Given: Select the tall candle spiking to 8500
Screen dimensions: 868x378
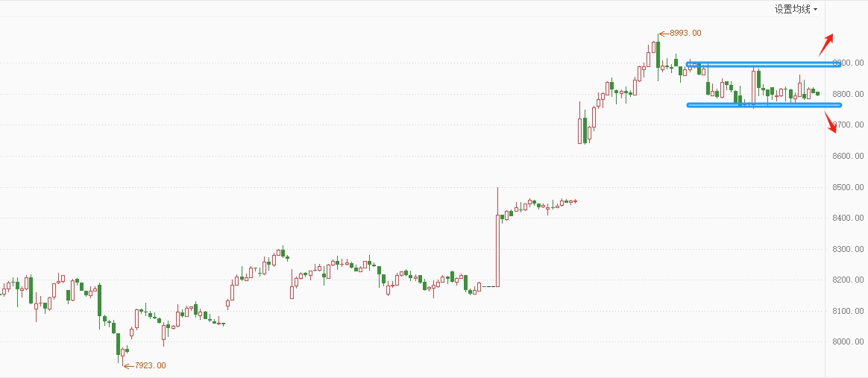Looking at the screenshot, I should (497, 237).
